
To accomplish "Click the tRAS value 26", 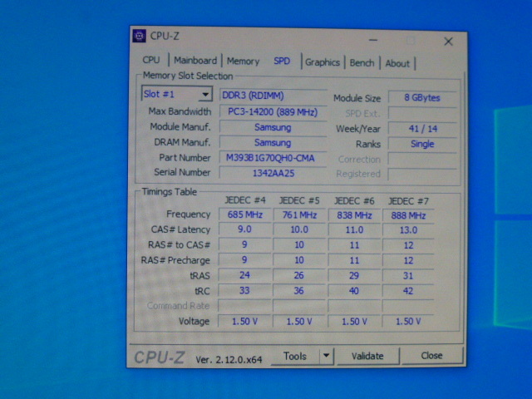I will point(299,275).
